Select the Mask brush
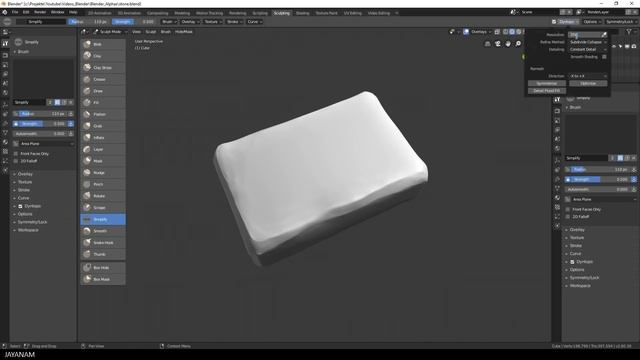This screenshot has width=640, height=360. point(103,161)
